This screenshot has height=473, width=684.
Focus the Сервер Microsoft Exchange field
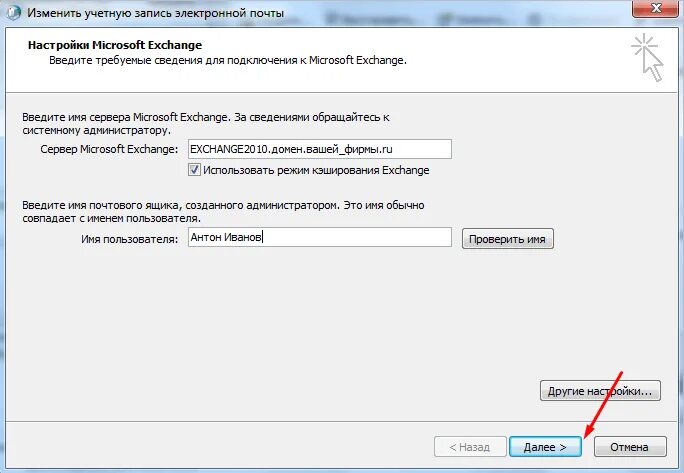pyautogui.click(x=320, y=149)
